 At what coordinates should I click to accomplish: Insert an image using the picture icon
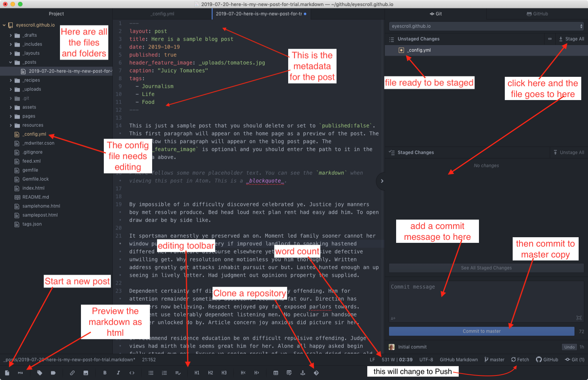(x=86, y=373)
